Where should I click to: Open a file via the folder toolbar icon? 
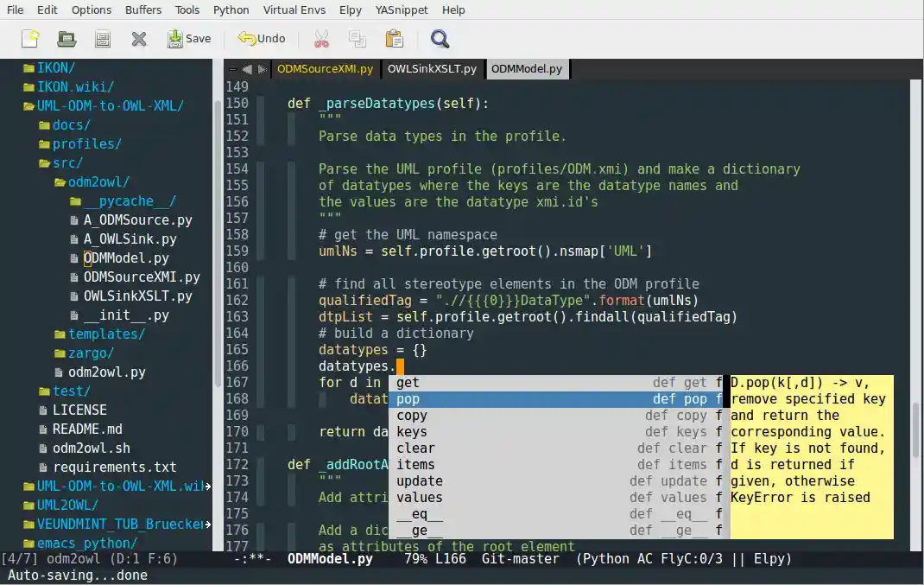click(66, 38)
